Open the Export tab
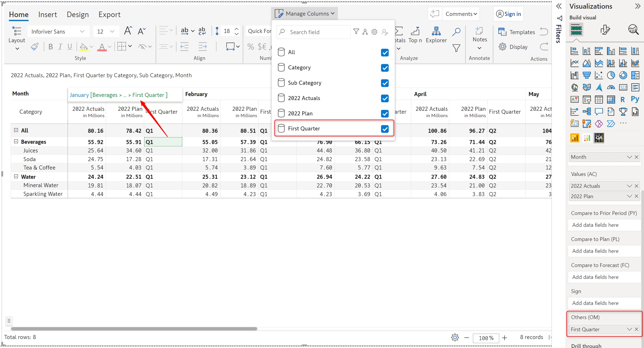 tap(109, 14)
